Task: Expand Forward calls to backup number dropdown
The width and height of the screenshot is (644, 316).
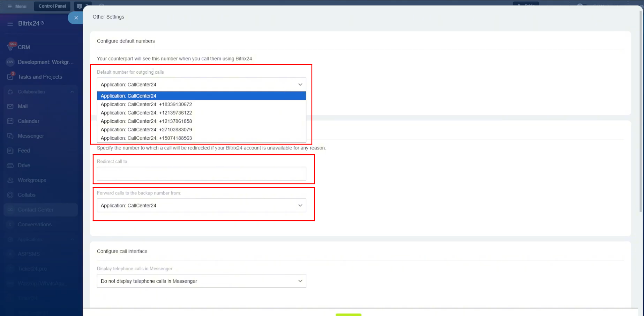Action: 201,206
